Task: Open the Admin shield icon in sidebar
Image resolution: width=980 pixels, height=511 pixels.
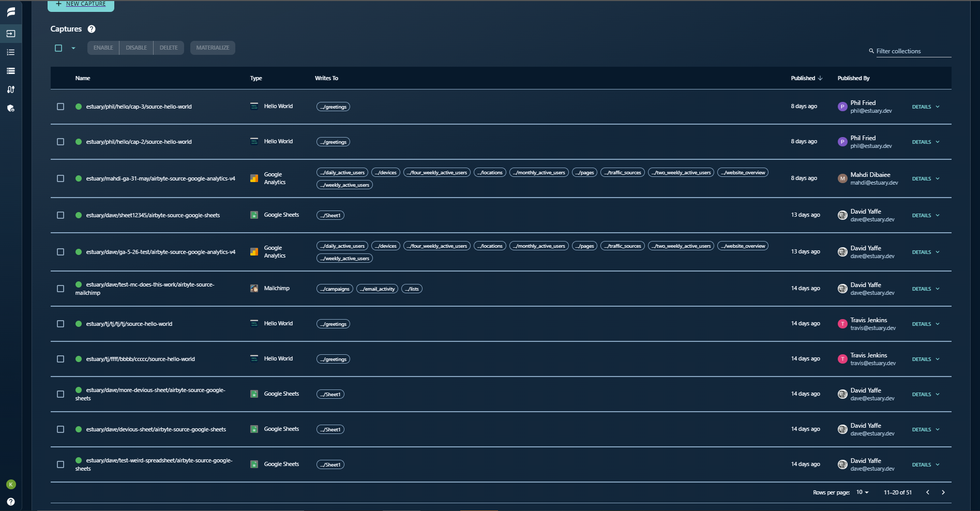Action: tap(11, 109)
